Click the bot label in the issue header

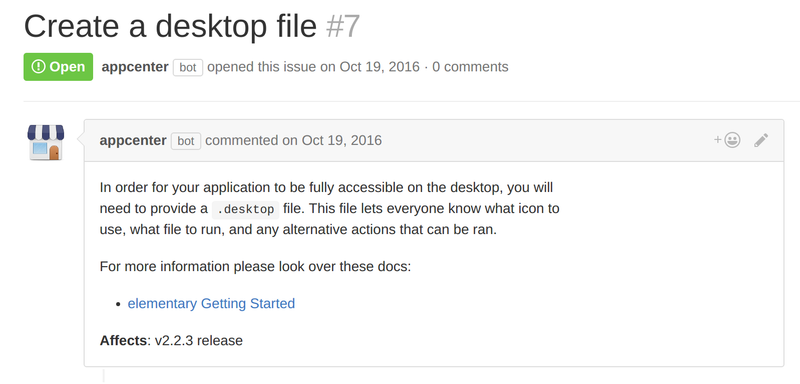click(188, 67)
